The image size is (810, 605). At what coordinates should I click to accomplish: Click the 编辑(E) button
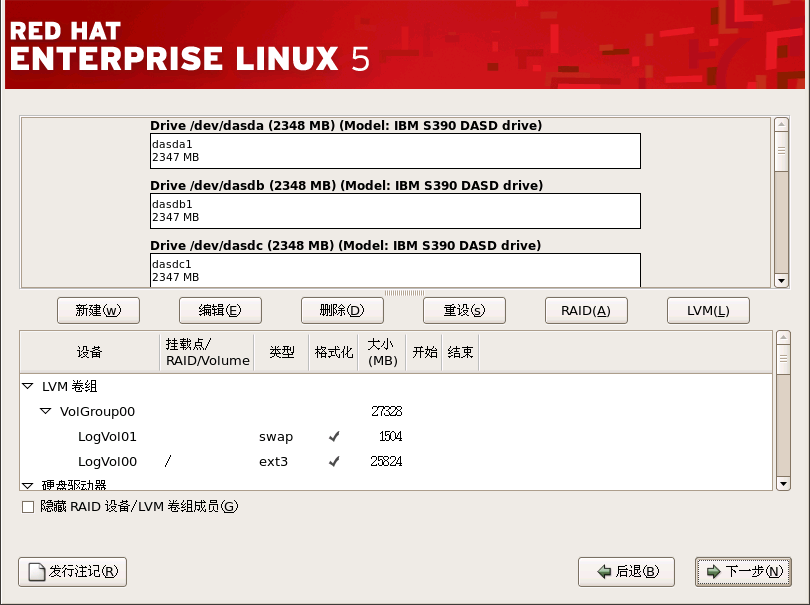click(220, 311)
